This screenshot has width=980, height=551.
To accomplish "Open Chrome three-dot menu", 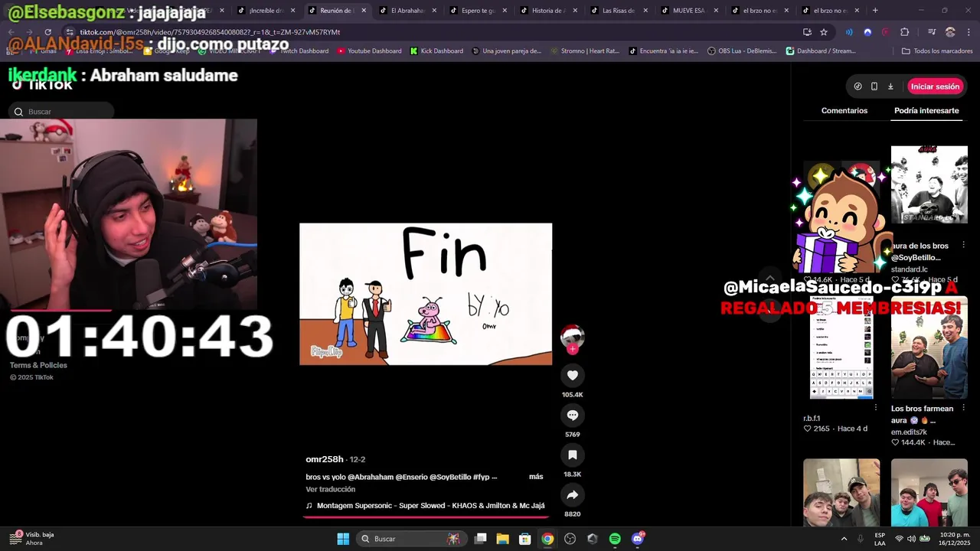I will point(967,32).
